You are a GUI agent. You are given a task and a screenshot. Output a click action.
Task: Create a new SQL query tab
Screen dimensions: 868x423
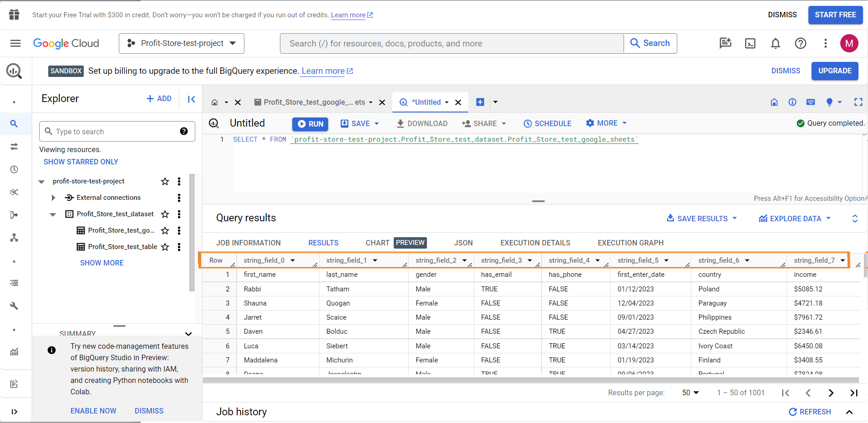click(x=480, y=102)
